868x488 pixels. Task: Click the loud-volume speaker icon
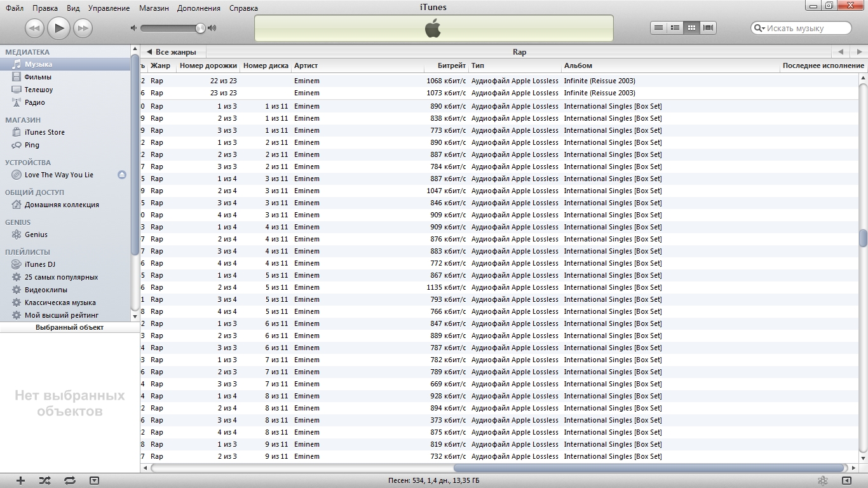[x=212, y=28]
